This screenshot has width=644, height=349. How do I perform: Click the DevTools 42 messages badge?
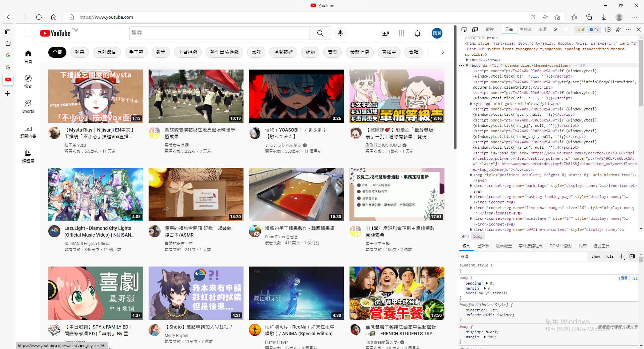coord(594,30)
